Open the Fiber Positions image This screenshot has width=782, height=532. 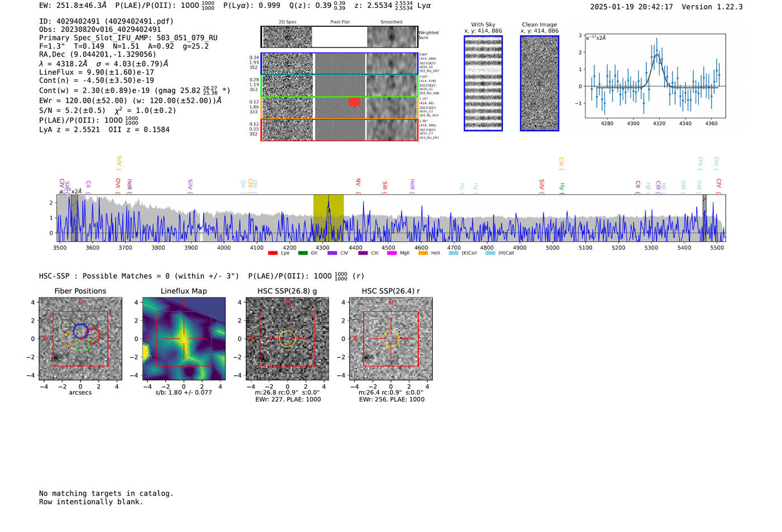[80, 339]
